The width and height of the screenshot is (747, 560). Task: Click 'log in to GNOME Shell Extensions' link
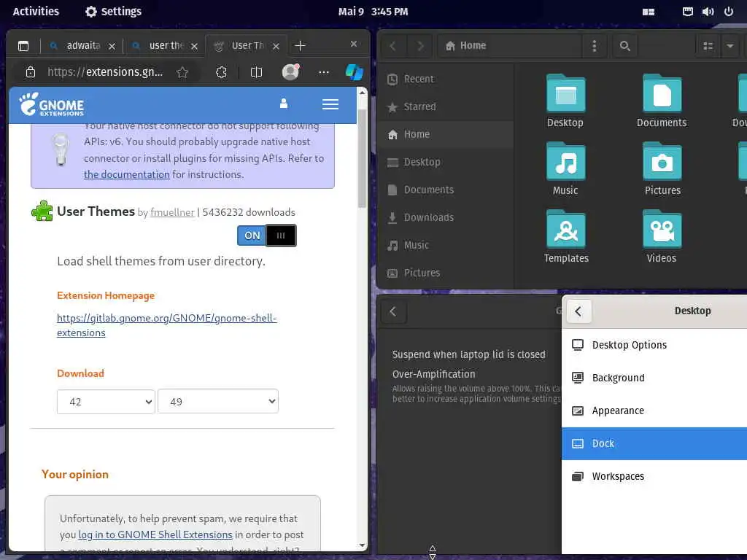click(155, 534)
